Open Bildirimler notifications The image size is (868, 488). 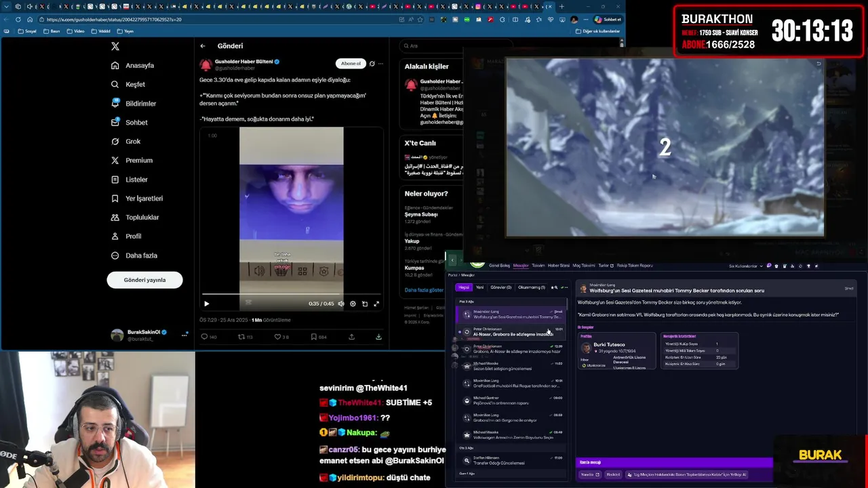click(x=134, y=104)
